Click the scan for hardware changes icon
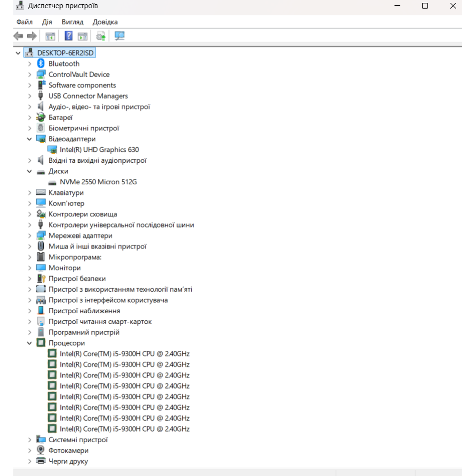 [x=119, y=36]
